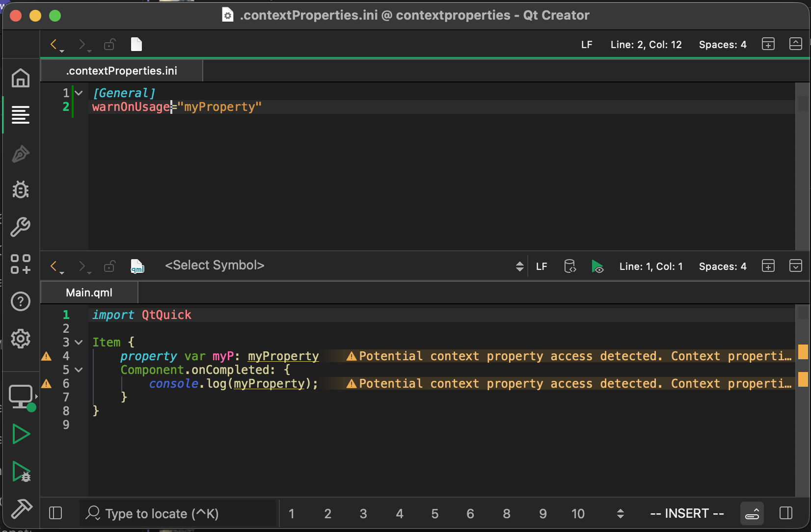Select the .contextProperties.ini tab
Image resolution: width=811 pixels, height=532 pixels.
pos(121,70)
